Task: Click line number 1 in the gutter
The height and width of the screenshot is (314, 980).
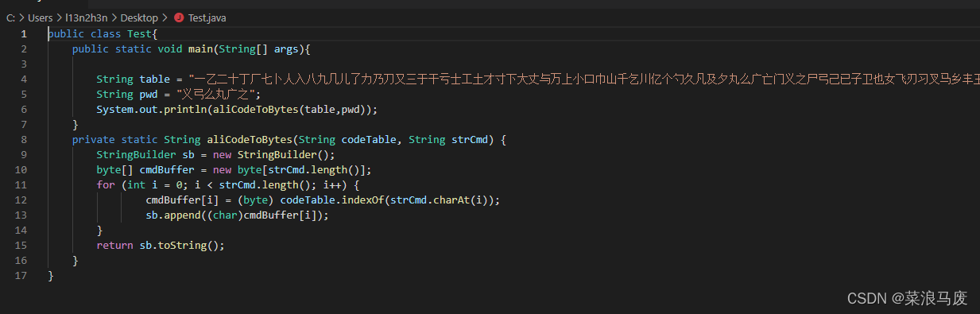Action: 24,33
